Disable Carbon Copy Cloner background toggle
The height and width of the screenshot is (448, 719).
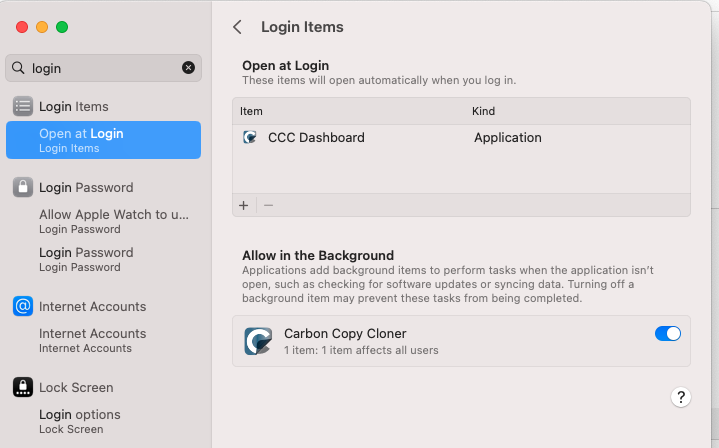[667, 333]
